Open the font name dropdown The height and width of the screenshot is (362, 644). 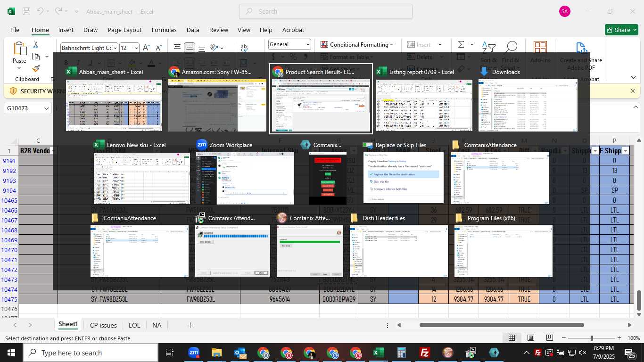(x=115, y=48)
